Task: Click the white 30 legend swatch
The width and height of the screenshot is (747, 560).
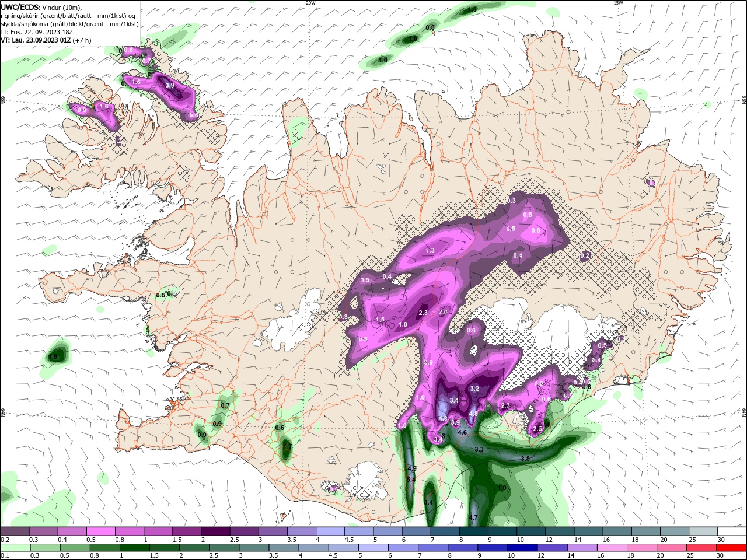Action: click(x=732, y=531)
